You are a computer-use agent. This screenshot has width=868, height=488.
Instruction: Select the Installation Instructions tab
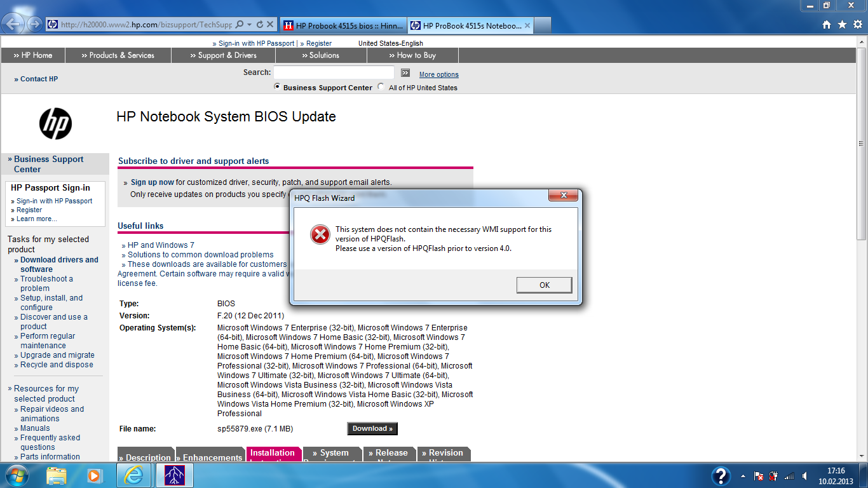(x=274, y=454)
